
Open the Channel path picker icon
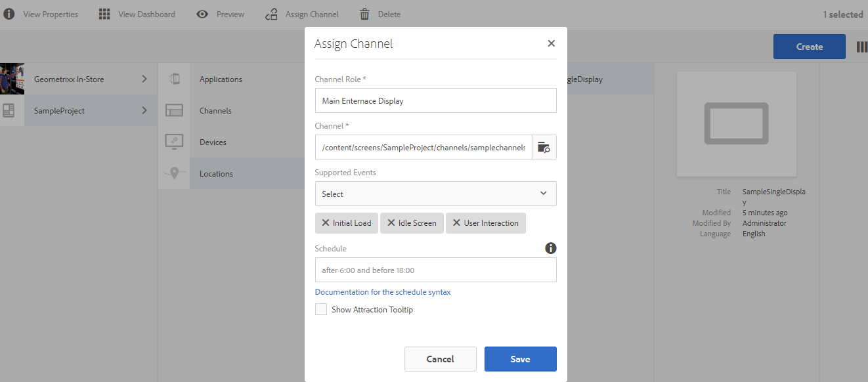pos(544,147)
